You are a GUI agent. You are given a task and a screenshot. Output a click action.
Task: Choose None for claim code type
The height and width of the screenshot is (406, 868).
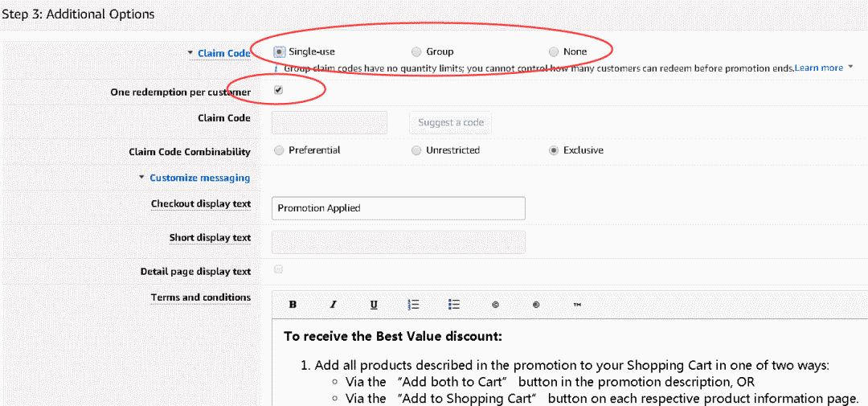554,51
